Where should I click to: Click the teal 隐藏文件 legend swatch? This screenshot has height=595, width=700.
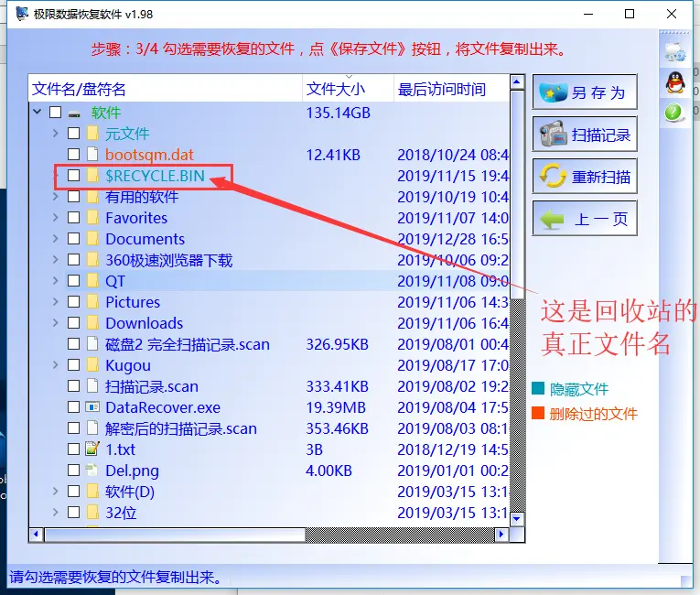pyautogui.click(x=538, y=389)
